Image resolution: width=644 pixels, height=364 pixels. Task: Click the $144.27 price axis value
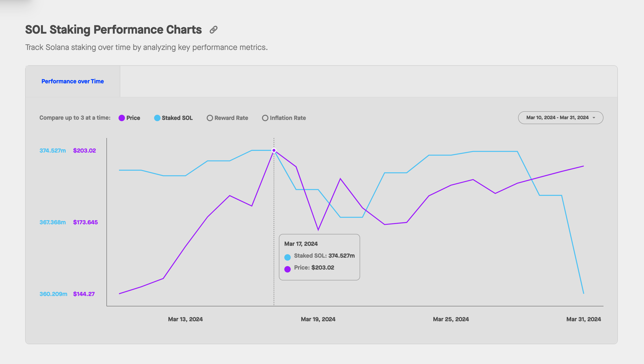[84, 294]
